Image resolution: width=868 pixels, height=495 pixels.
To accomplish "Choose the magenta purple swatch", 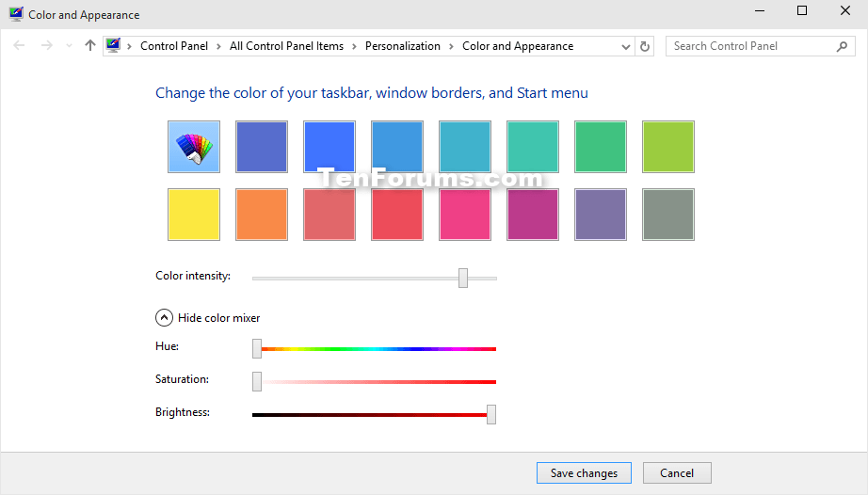I will (533, 215).
